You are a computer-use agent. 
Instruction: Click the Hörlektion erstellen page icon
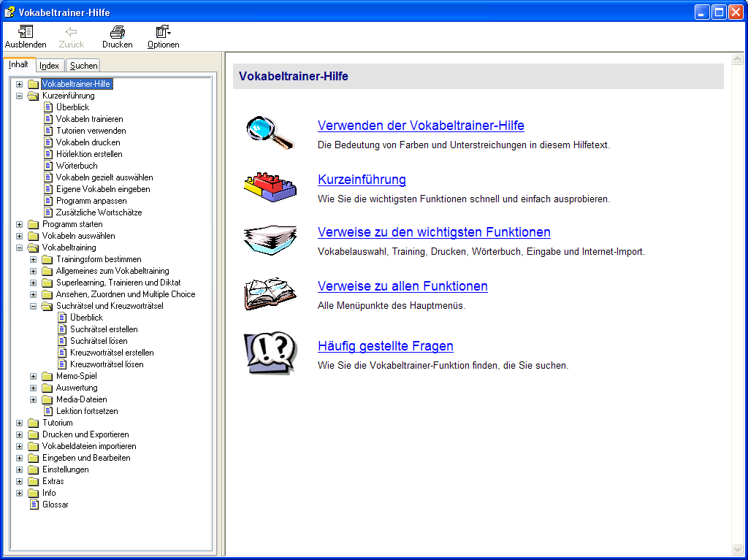point(47,153)
